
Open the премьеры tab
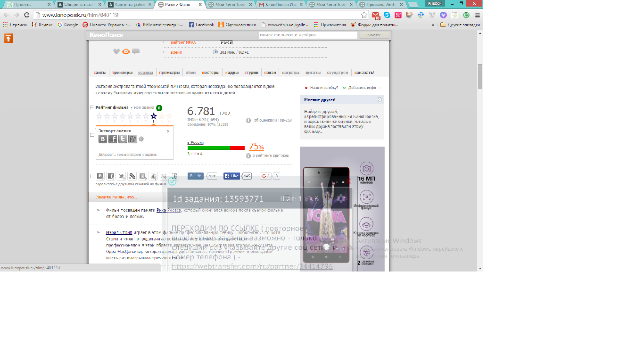[169, 73]
